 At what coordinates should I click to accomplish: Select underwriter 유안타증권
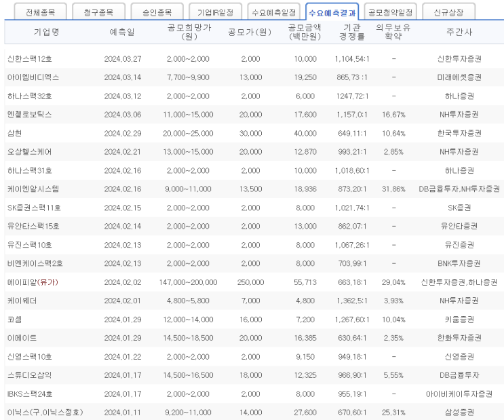pyautogui.click(x=459, y=226)
